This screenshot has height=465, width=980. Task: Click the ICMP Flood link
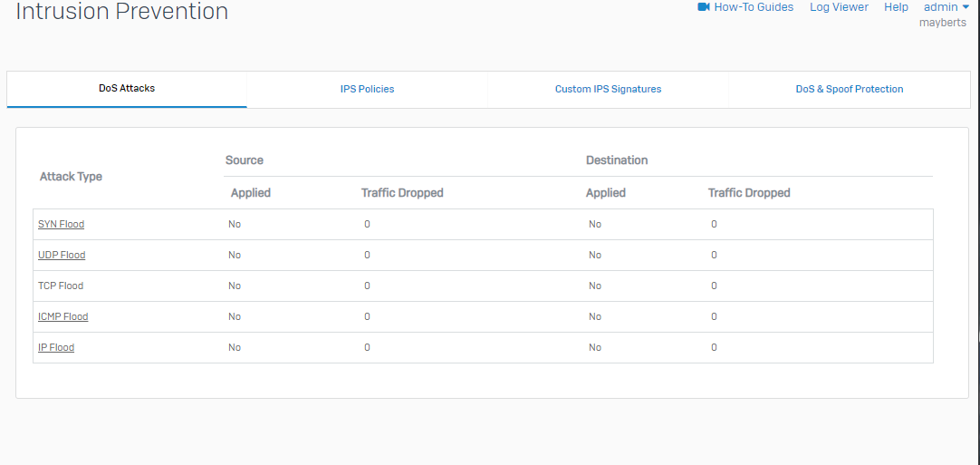pos(62,316)
